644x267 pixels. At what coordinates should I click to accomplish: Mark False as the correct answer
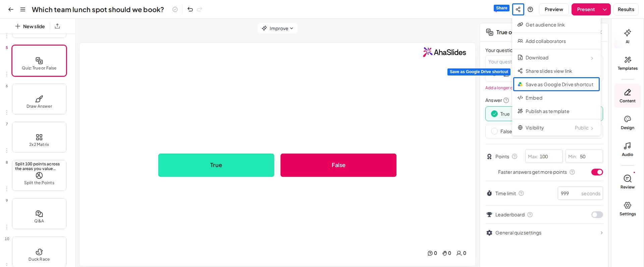click(494, 131)
